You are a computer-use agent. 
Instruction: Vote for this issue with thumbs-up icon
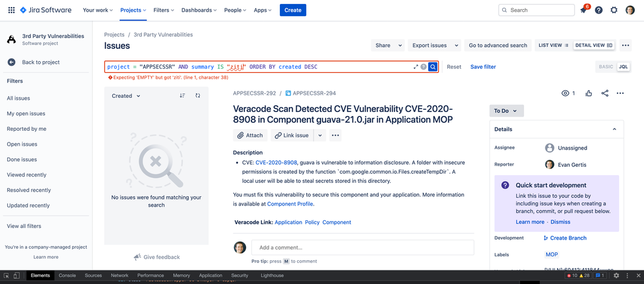(589, 93)
